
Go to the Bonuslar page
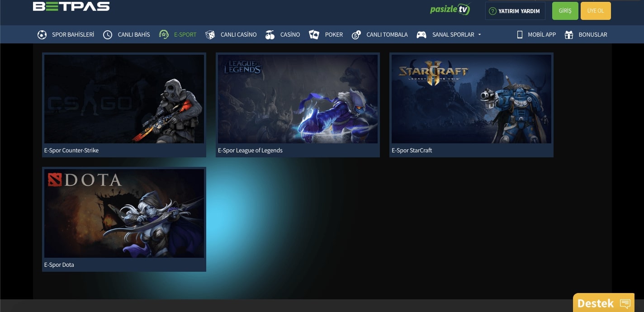593,35
